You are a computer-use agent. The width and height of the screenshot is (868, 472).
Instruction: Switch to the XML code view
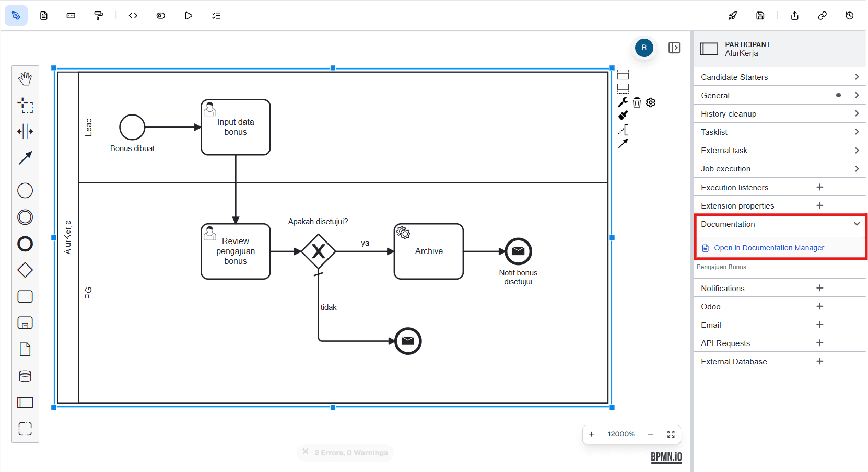[133, 16]
